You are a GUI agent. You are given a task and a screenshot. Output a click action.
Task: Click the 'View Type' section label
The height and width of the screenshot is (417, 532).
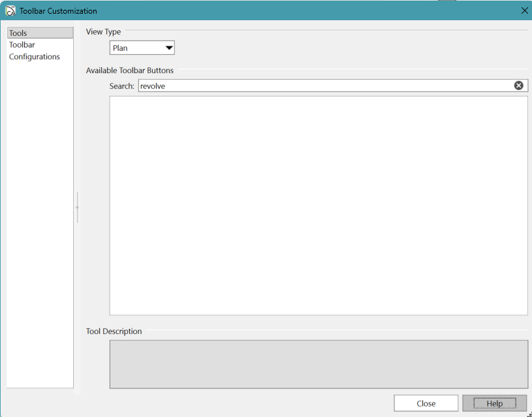point(103,31)
